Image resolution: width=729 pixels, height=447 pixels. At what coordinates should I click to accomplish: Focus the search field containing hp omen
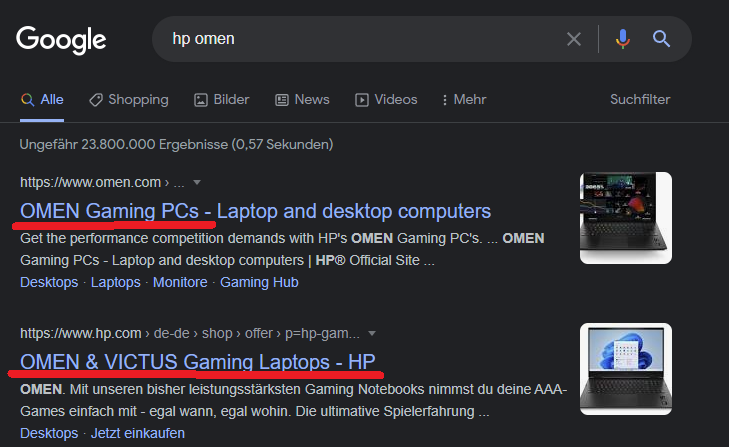[363, 39]
